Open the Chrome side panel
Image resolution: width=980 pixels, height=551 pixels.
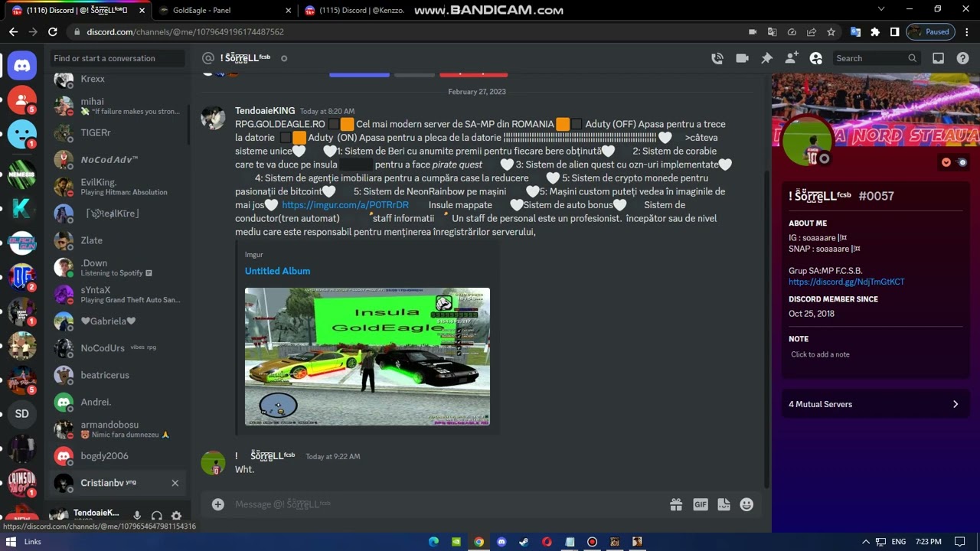coord(894,32)
